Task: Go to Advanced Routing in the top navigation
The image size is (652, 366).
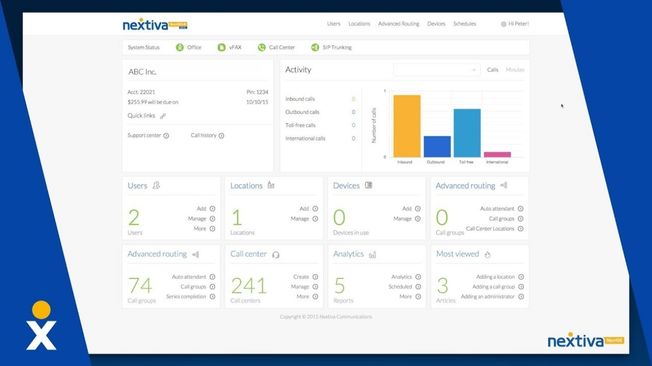Action: [398, 24]
